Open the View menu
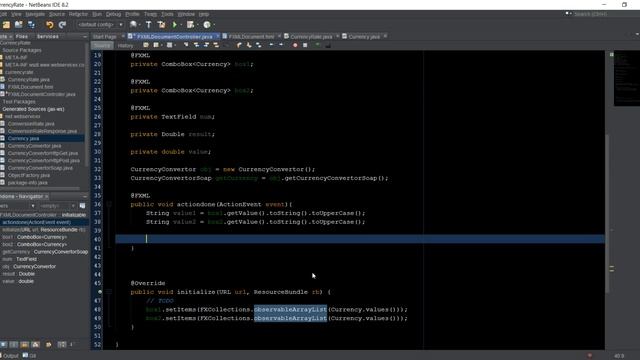Viewport: 640px width, 360px height. pyautogui.click(x=16, y=14)
